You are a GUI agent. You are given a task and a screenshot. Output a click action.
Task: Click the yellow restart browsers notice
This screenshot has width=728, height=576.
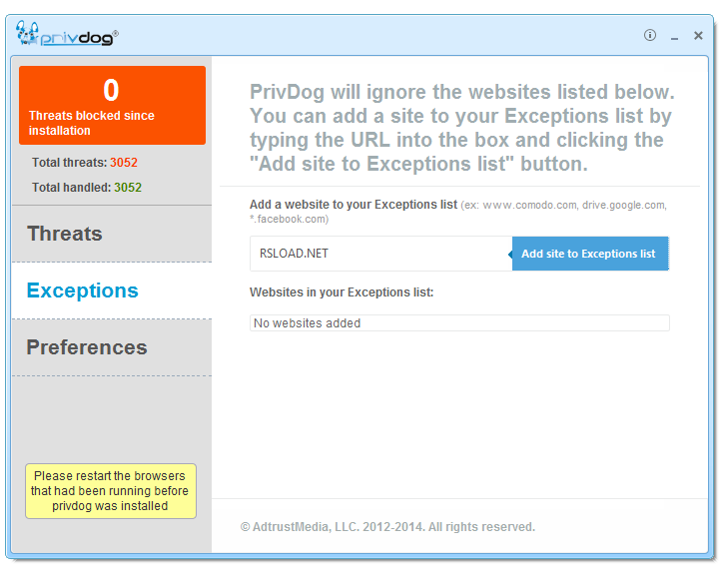coord(110,491)
